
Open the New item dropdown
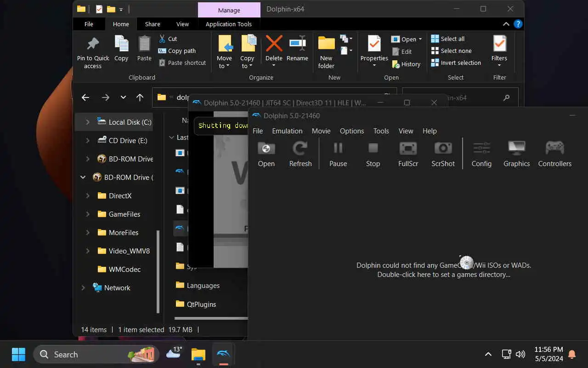346,39
